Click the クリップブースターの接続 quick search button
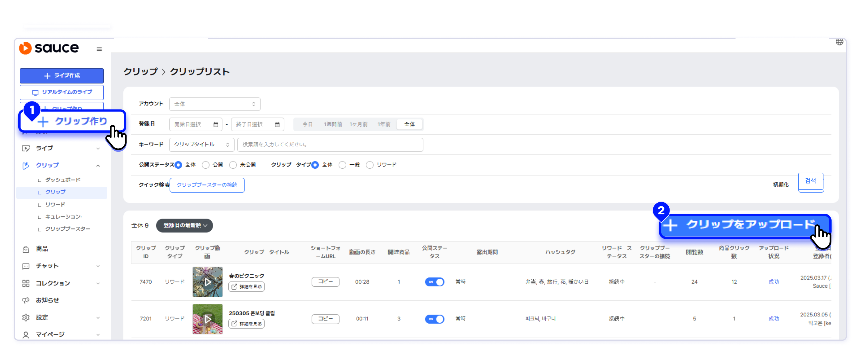The width and height of the screenshot is (868, 359). (207, 185)
